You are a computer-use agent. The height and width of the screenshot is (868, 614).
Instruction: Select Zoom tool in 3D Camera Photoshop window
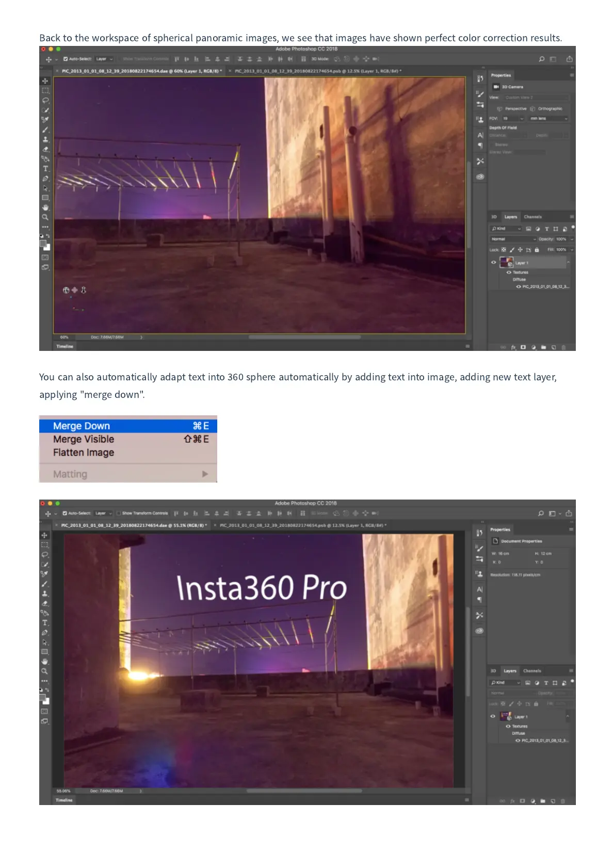tap(45, 217)
